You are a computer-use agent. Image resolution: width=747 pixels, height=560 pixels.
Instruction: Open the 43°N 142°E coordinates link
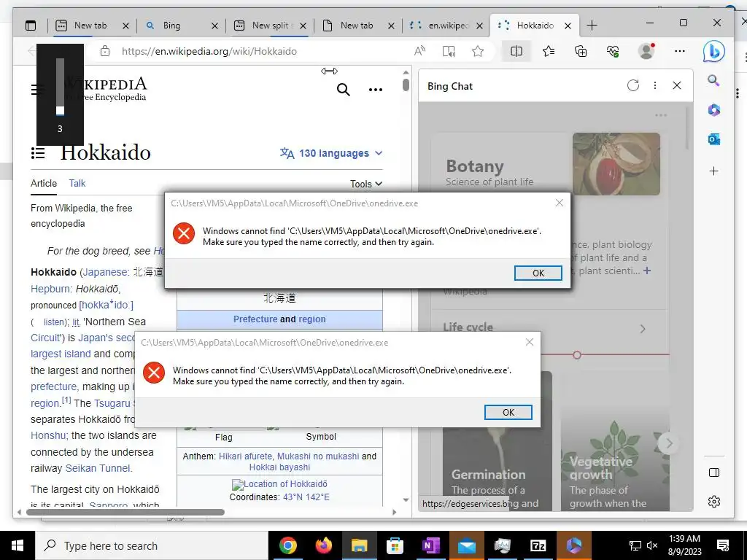pos(306,497)
